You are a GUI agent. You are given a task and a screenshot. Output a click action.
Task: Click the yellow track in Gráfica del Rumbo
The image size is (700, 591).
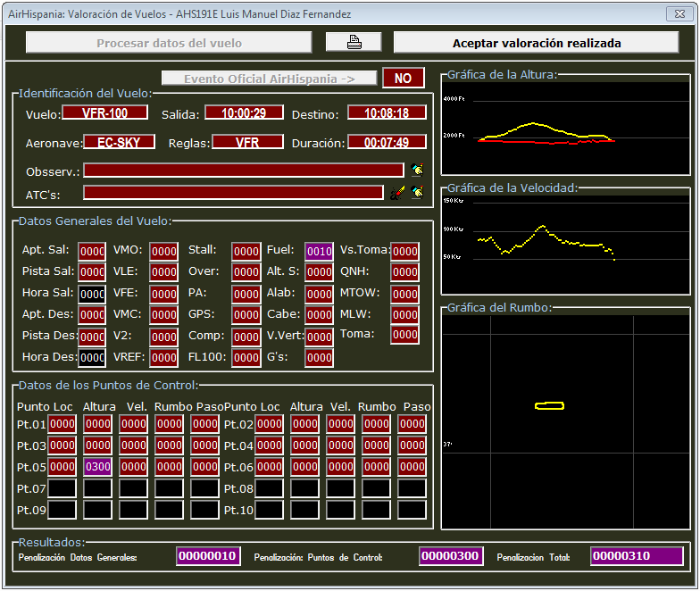tap(549, 406)
